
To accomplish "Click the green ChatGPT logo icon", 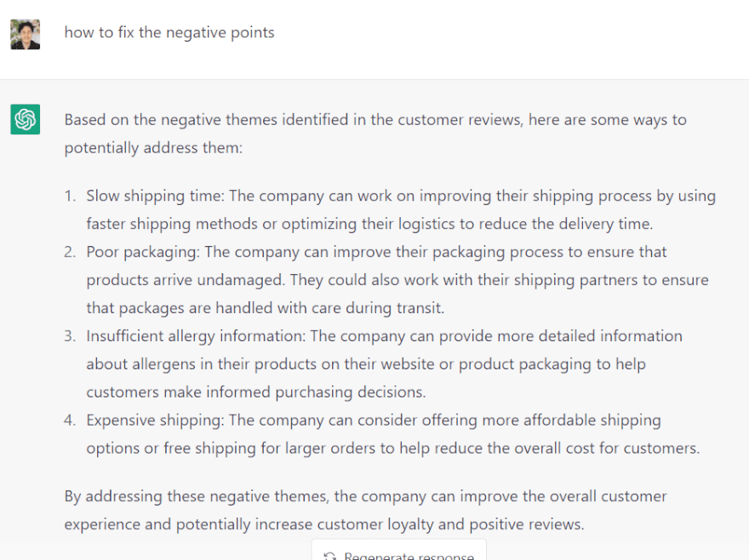I will 26,119.
